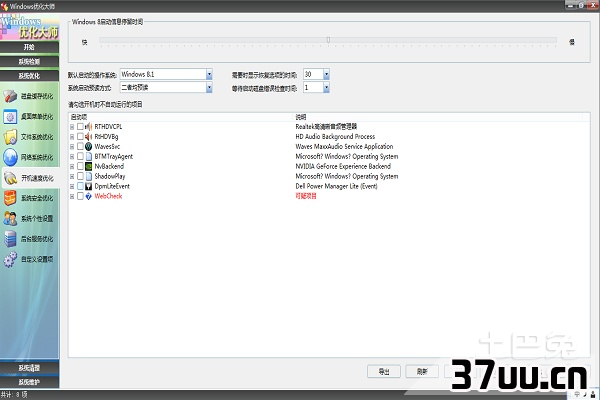
Task: Click the WebCheck question-mark icon
Action: 88,196
